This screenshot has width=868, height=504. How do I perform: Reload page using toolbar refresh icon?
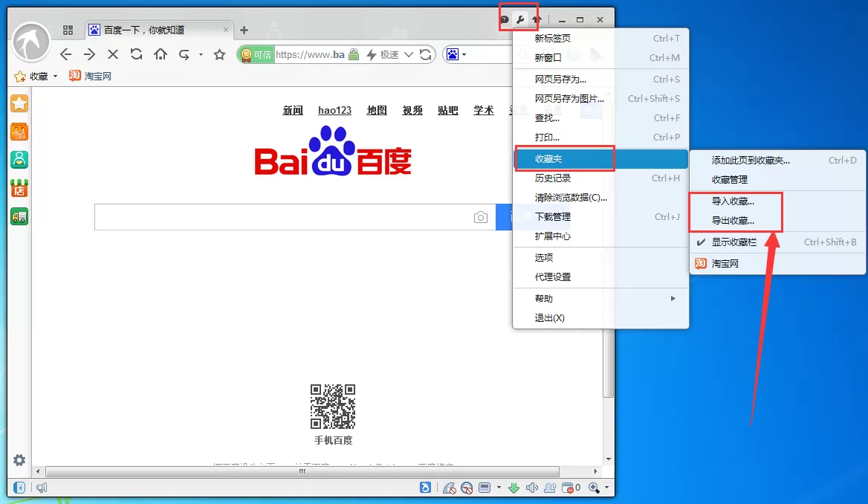(136, 54)
